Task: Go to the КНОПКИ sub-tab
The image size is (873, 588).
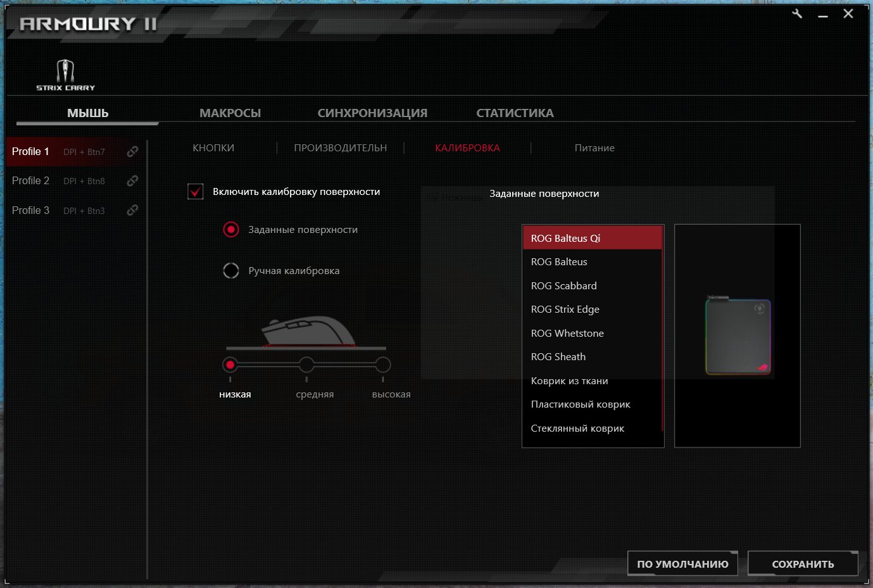Action: (x=213, y=147)
